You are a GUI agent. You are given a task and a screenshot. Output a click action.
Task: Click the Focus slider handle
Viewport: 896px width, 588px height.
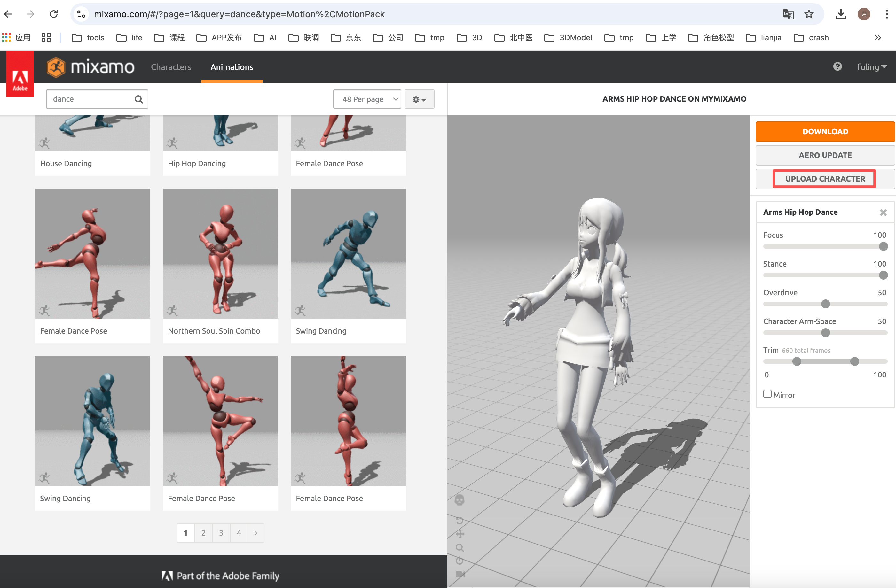(x=883, y=246)
